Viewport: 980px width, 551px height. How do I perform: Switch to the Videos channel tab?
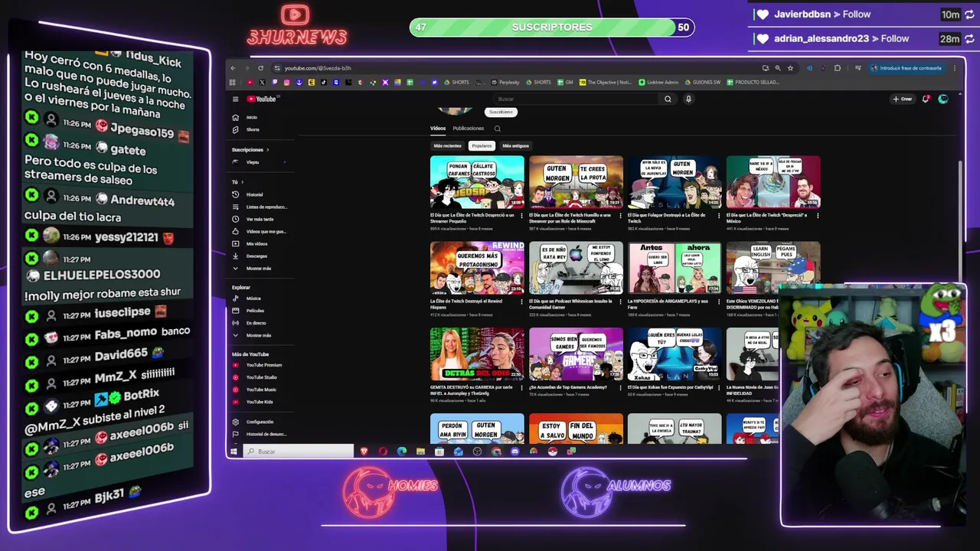click(x=438, y=129)
